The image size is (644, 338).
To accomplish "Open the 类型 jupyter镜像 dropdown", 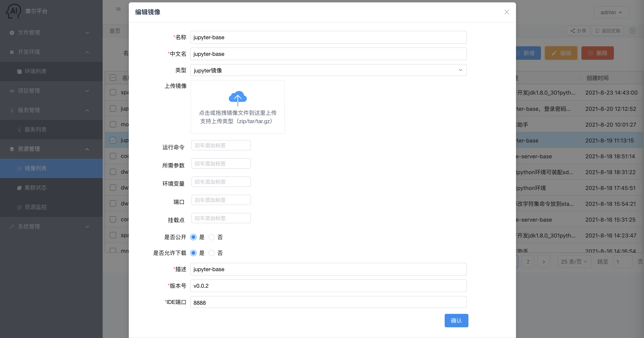I will click(328, 70).
